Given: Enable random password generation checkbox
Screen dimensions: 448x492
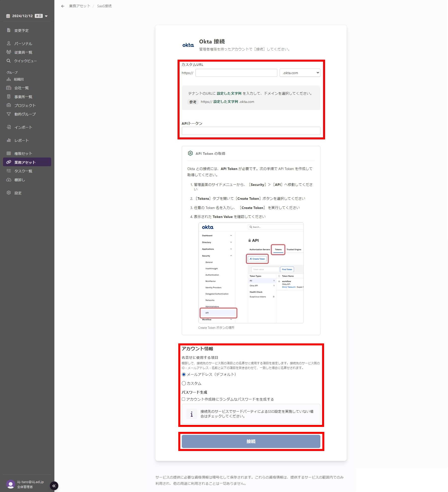Looking at the screenshot, I should 184,399.
